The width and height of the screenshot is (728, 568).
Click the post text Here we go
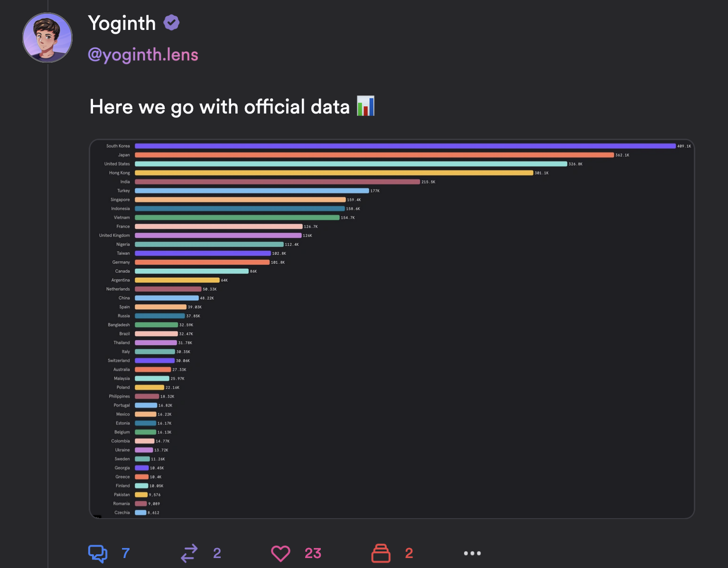(x=142, y=107)
